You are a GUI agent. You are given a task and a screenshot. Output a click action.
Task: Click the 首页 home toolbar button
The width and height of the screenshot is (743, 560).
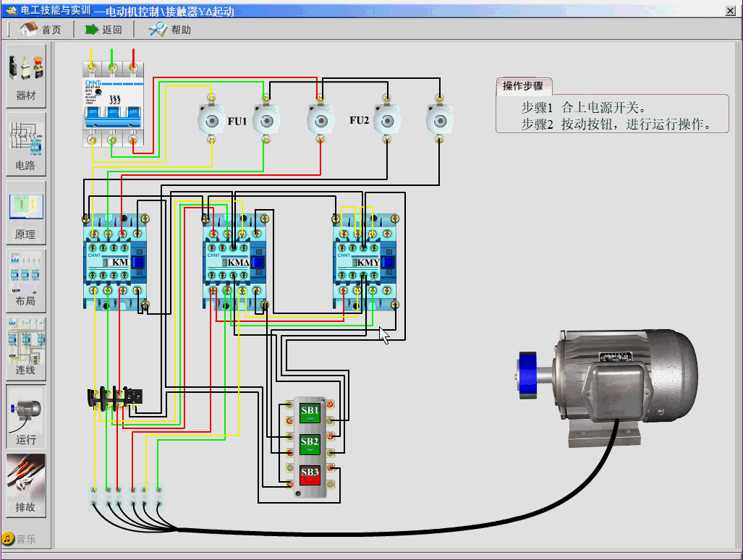41,30
